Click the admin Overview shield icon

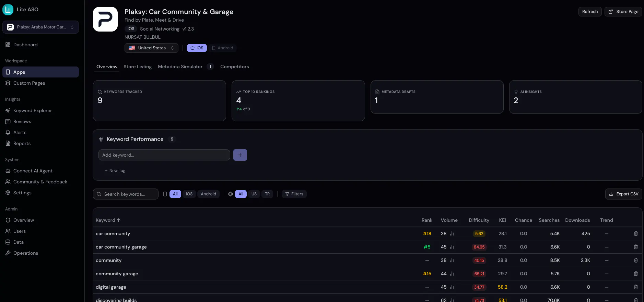8,220
